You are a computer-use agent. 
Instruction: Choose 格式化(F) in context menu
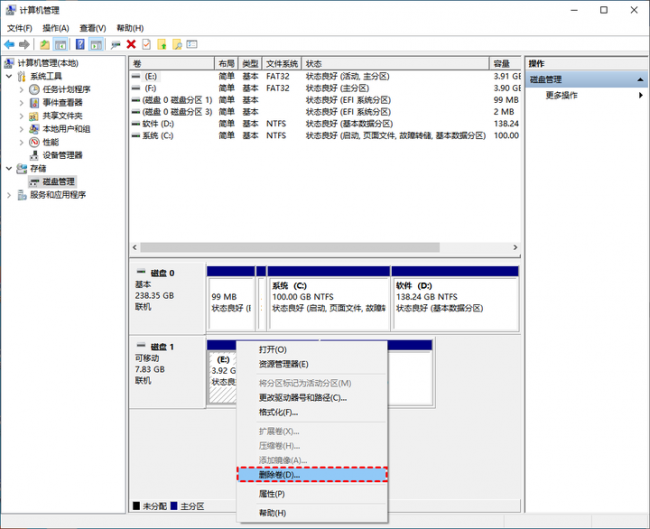coord(312,412)
